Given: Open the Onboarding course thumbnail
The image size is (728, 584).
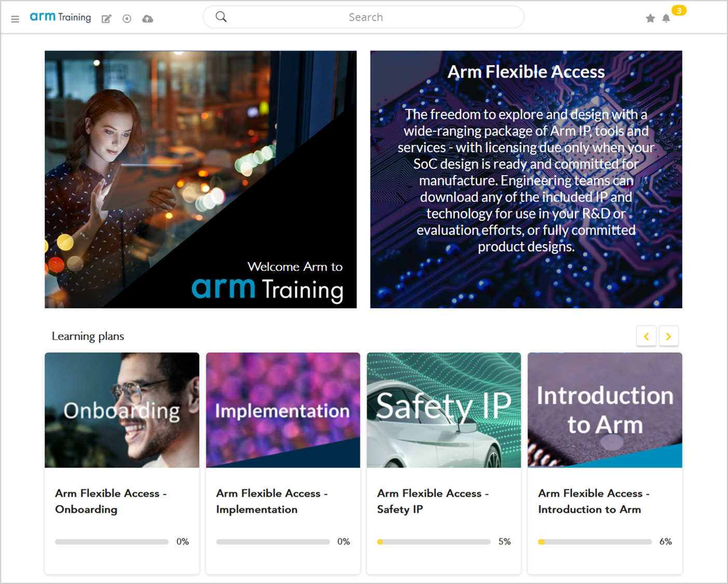Looking at the screenshot, I should pos(122,410).
